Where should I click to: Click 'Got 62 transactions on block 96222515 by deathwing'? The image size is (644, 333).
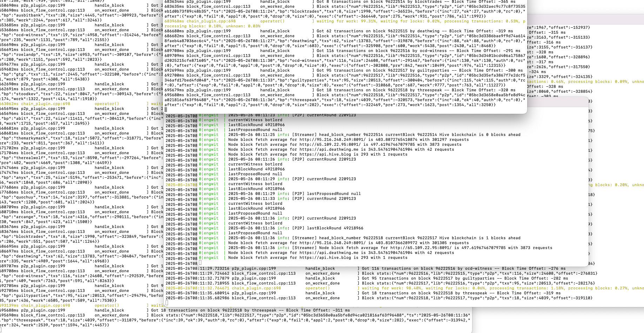click(x=378, y=31)
